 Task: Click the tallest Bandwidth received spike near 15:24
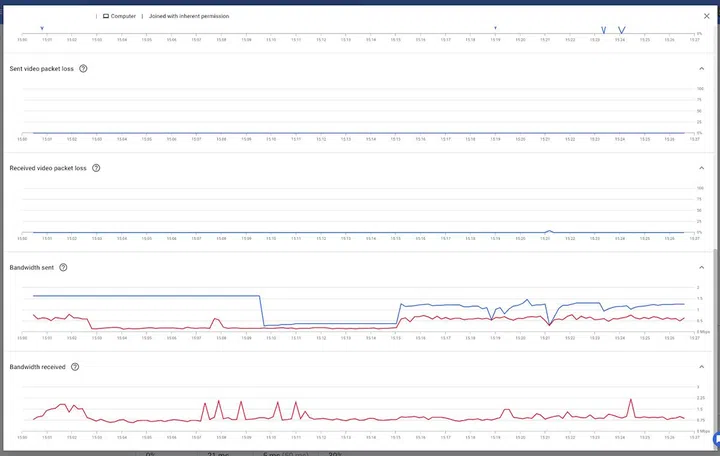(x=631, y=400)
